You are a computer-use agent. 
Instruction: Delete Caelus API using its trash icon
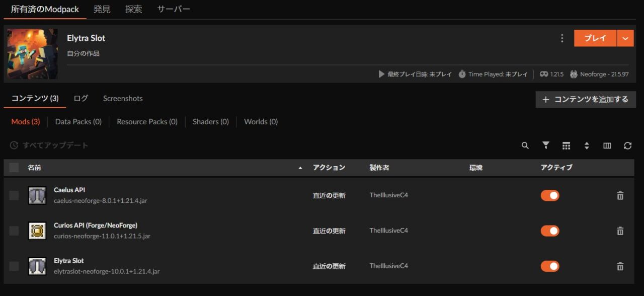[x=620, y=195]
